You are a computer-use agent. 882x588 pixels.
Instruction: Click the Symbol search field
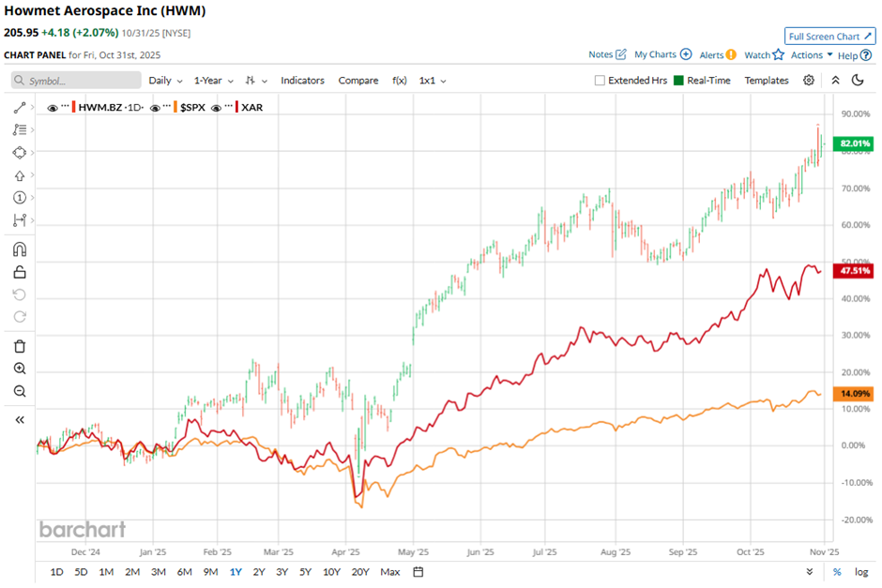pos(77,81)
